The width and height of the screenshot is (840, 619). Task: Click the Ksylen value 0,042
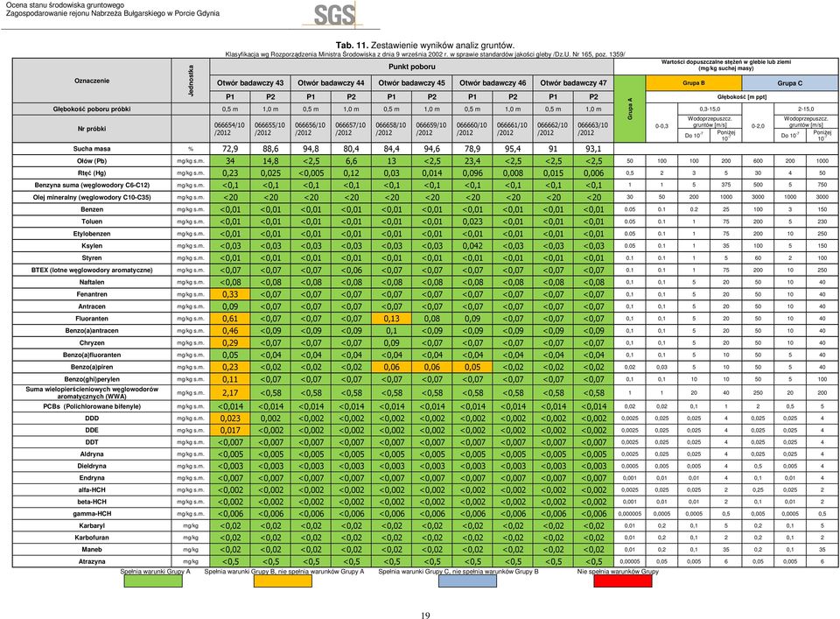point(472,246)
